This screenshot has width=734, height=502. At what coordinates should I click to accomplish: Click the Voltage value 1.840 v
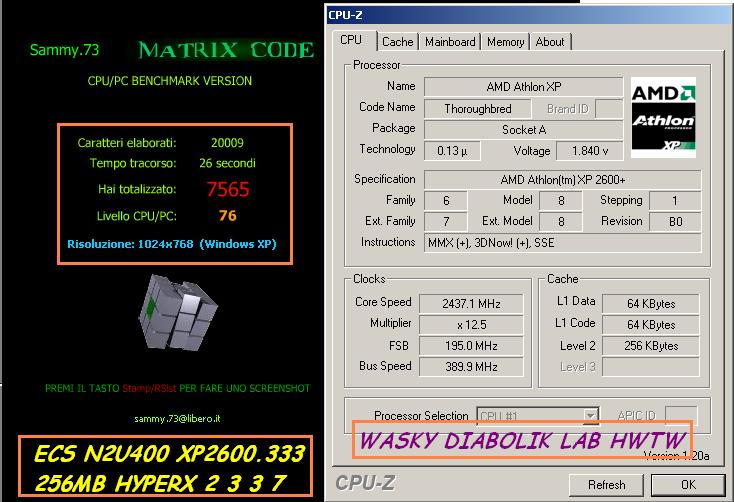point(589,151)
